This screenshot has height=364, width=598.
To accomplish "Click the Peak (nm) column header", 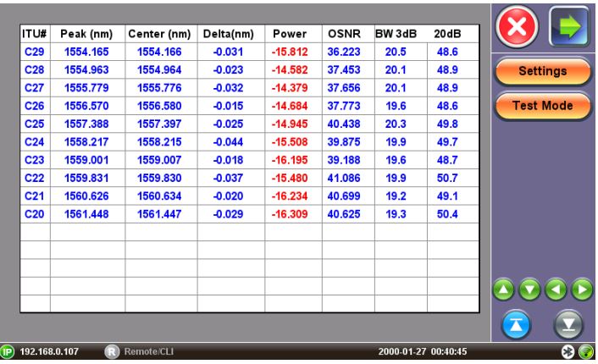I will (87, 35).
